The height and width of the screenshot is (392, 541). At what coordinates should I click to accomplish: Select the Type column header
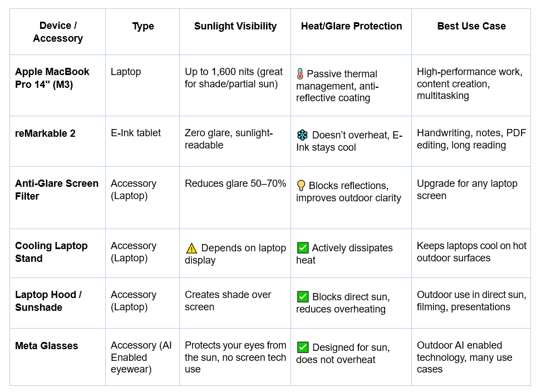143,26
